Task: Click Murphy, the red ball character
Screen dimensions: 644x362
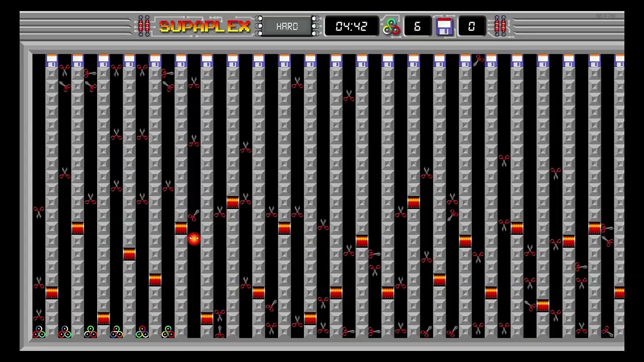Action: coord(194,239)
